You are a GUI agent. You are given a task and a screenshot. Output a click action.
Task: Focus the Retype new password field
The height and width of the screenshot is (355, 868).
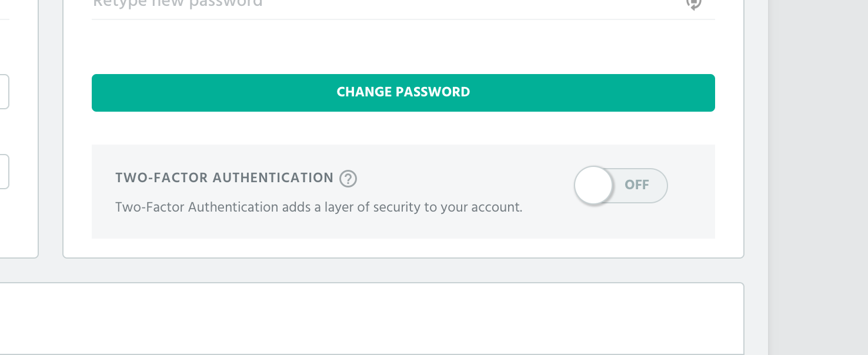pos(403,6)
